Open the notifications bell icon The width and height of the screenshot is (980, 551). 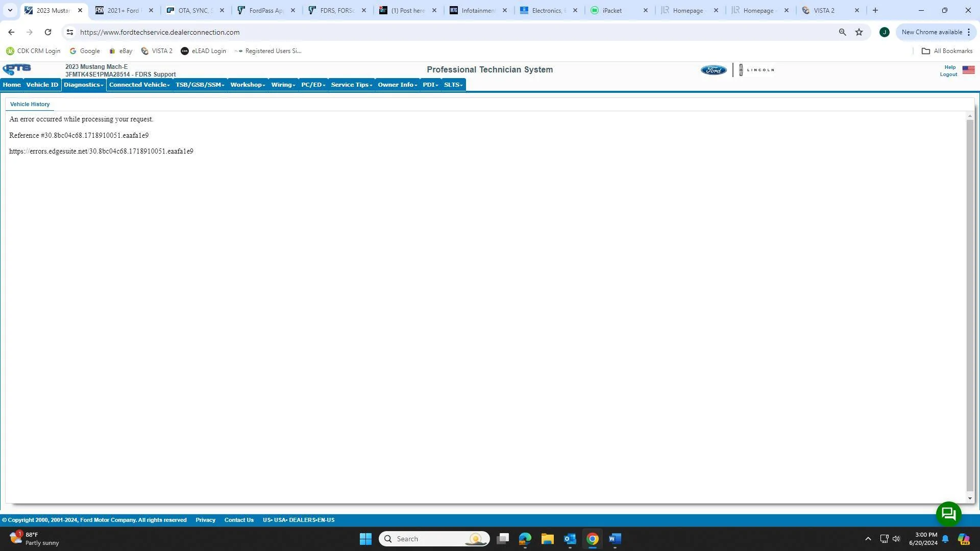coord(945,539)
